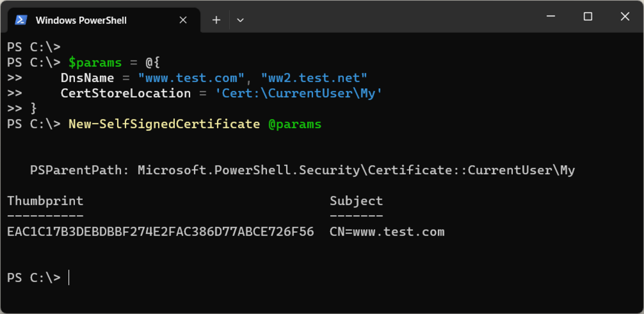Select the Windows PowerShell tab
Viewport: 644px width, 314px height.
pos(81,20)
